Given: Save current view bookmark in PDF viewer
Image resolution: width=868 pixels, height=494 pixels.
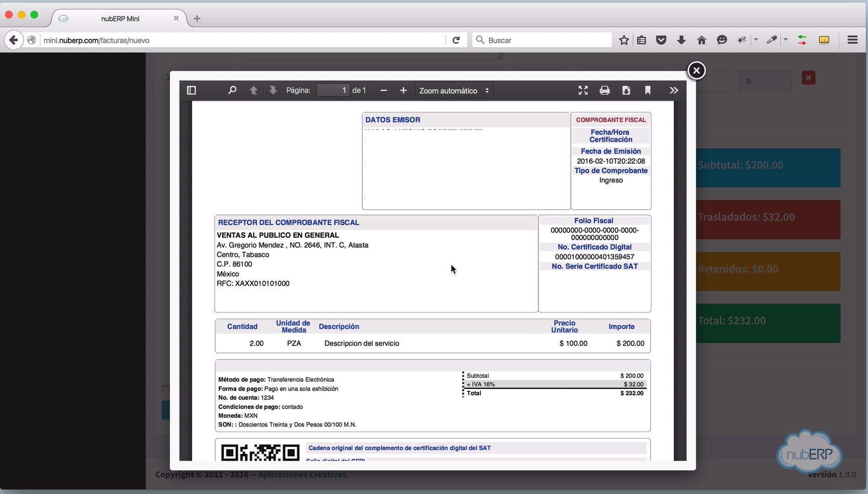Looking at the screenshot, I should coord(648,90).
